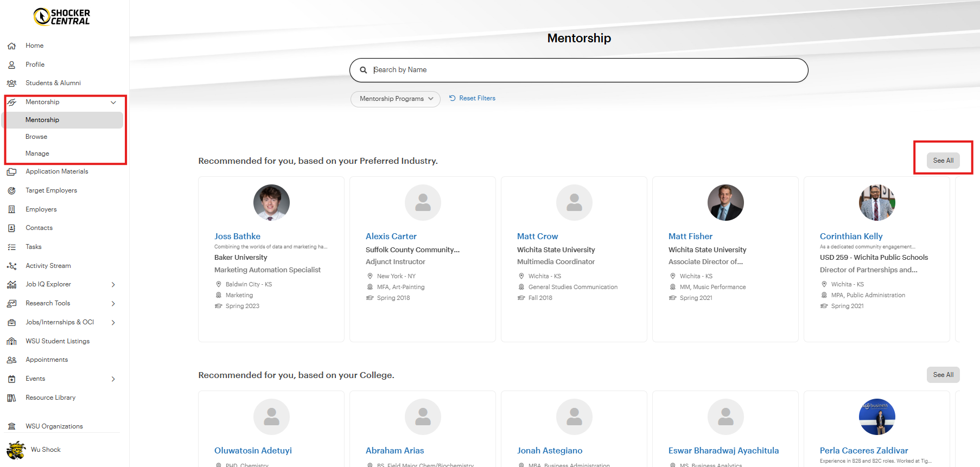980x467 pixels.
Task: Click the Appointments people icon
Action: pos(11,360)
